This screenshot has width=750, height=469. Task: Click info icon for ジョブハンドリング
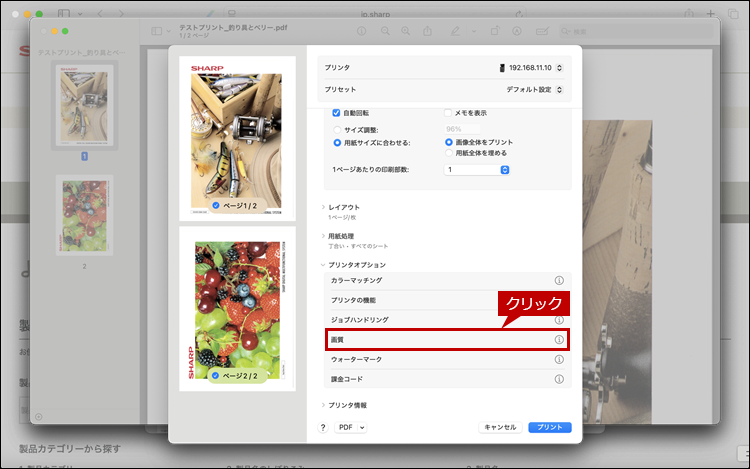(559, 320)
